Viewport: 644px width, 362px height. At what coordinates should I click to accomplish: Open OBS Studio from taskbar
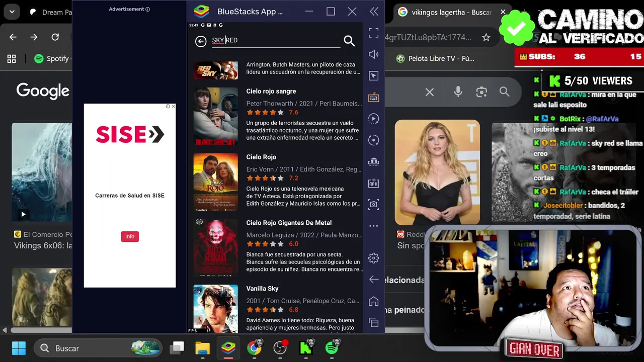(280, 348)
